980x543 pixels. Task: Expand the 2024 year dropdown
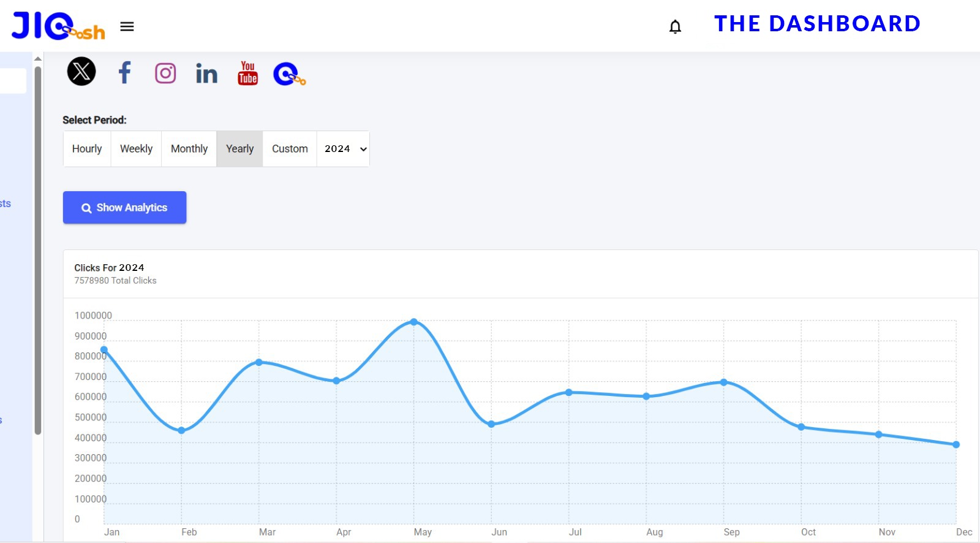point(345,149)
